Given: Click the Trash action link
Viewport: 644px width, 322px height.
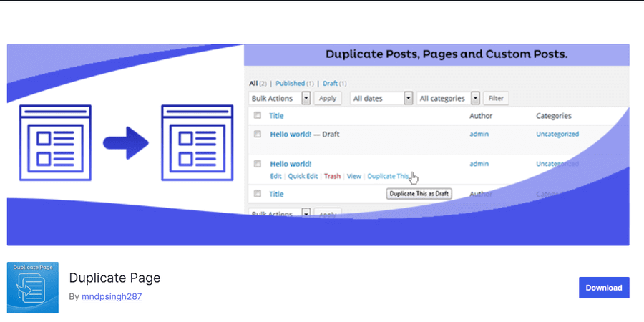Looking at the screenshot, I should click(332, 176).
